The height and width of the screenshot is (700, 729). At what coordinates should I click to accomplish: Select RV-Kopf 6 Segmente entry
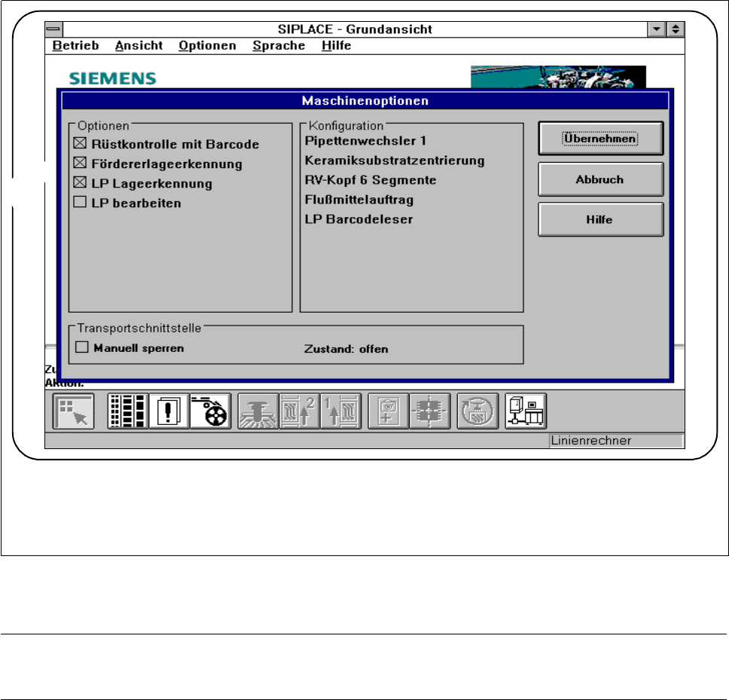371,180
